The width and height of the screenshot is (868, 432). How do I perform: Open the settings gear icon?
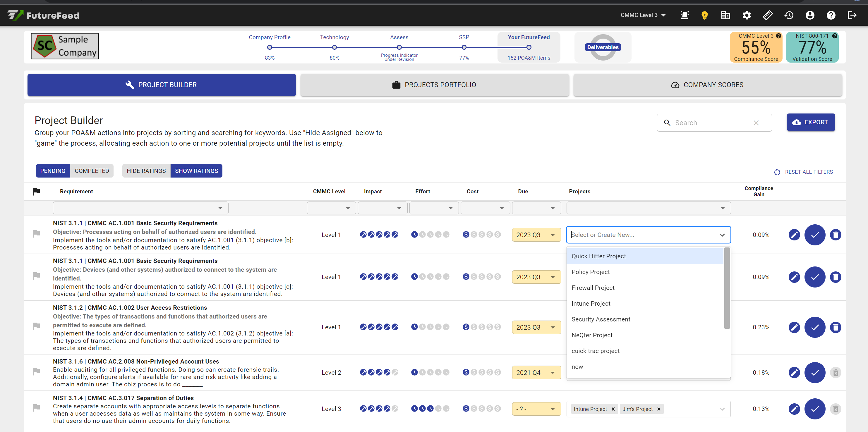(x=746, y=15)
